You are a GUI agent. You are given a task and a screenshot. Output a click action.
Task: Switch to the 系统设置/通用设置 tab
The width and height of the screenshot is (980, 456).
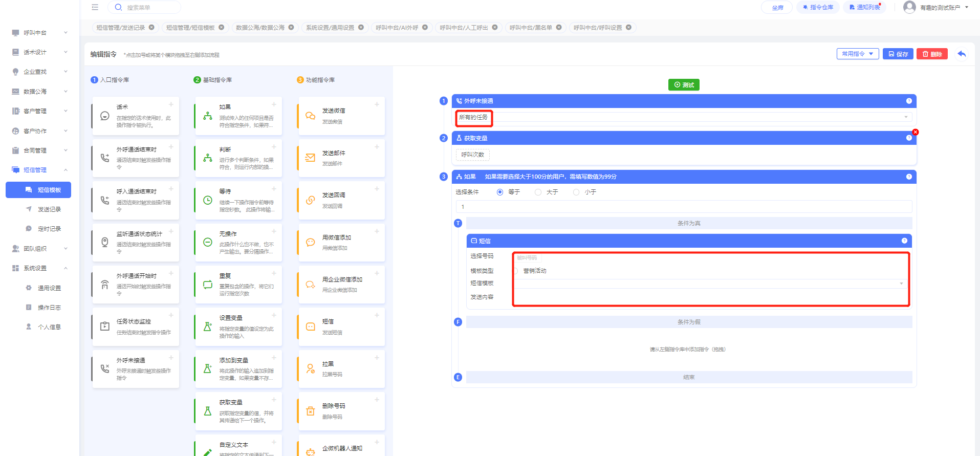pyautogui.click(x=330, y=28)
